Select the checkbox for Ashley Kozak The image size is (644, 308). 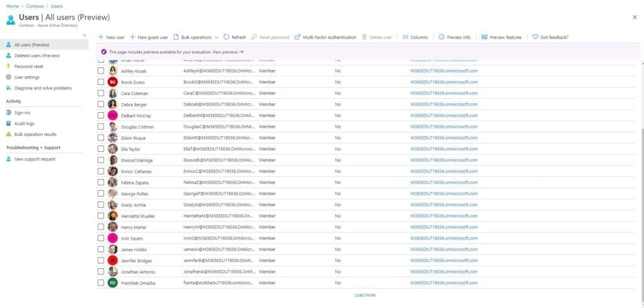tap(101, 71)
